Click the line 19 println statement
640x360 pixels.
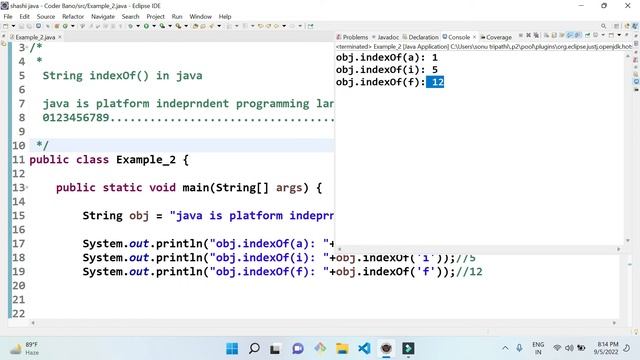click(268, 272)
